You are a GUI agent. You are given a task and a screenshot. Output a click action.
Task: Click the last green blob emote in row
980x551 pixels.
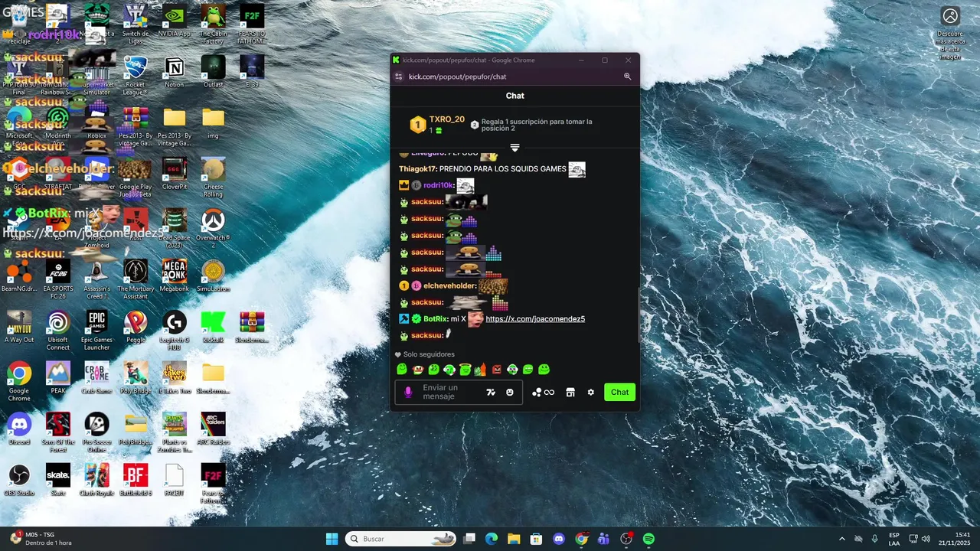[544, 370]
